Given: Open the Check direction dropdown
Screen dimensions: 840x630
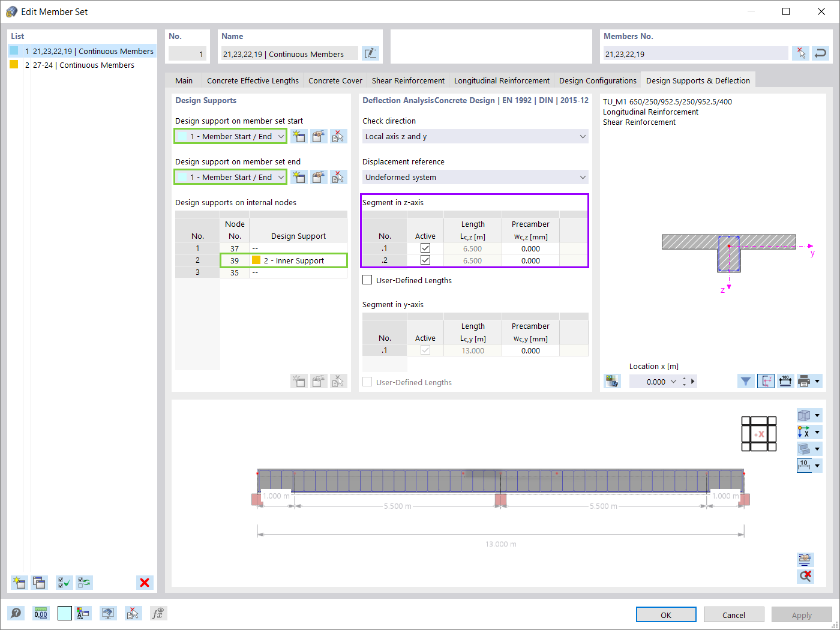Looking at the screenshot, I should 474,136.
